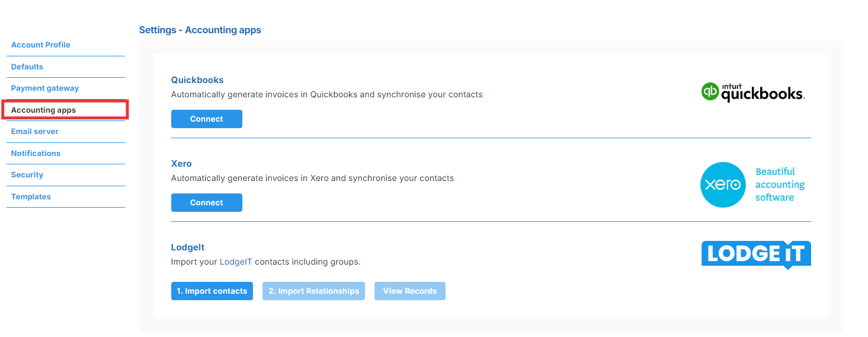Click the Intuit Quickbooks logo
Viewport: 868px width, 337px height.
[752, 92]
